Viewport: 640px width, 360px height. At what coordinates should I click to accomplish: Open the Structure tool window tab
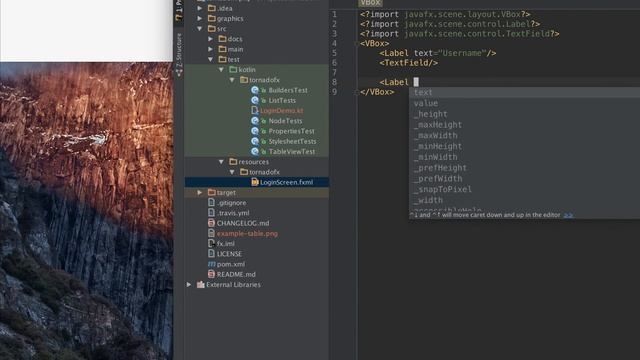click(179, 55)
